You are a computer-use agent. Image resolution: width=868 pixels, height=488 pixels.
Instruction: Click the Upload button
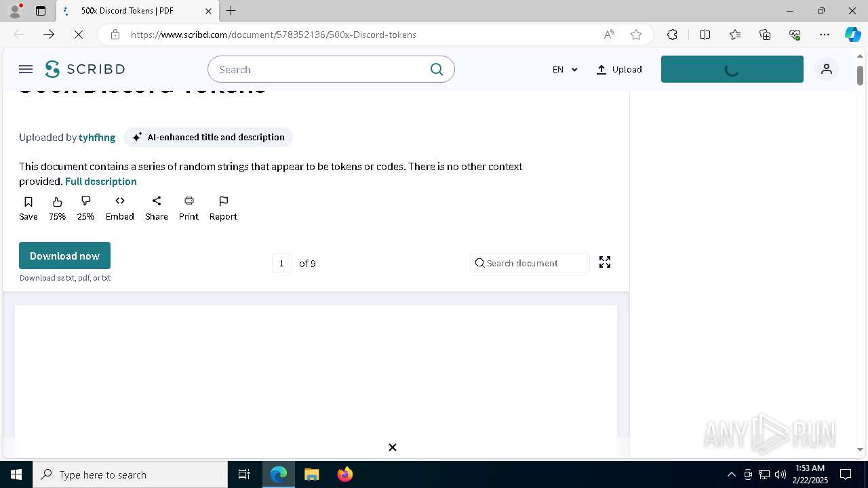tap(619, 69)
